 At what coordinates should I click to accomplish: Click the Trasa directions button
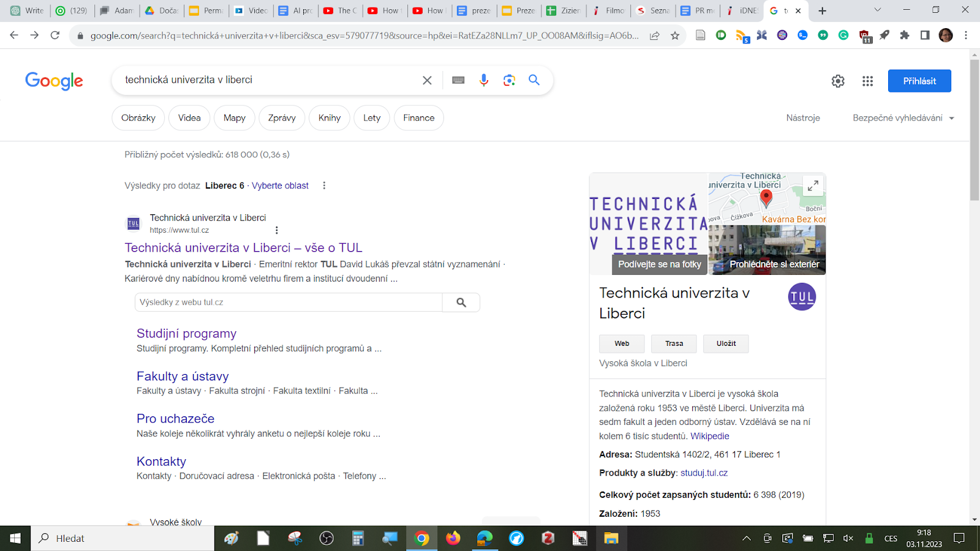point(674,343)
